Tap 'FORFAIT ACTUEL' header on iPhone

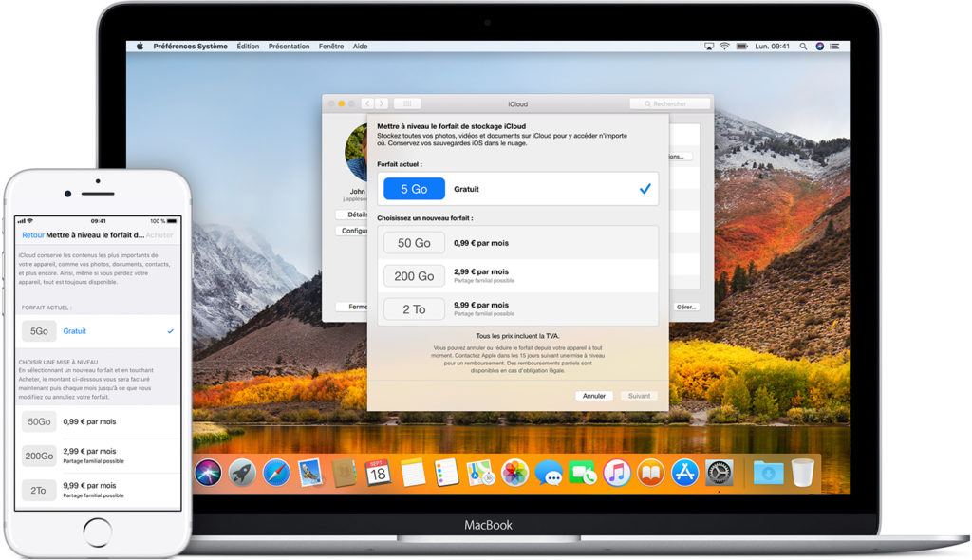[x=47, y=308]
